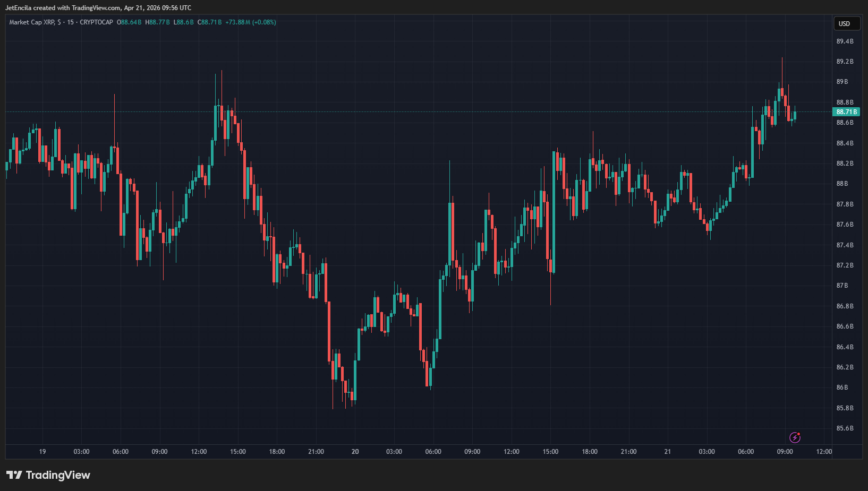Click the JetEncila TradingView.com attribution text
This screenshot has width=868, height=491.
[x=98, y=8]
